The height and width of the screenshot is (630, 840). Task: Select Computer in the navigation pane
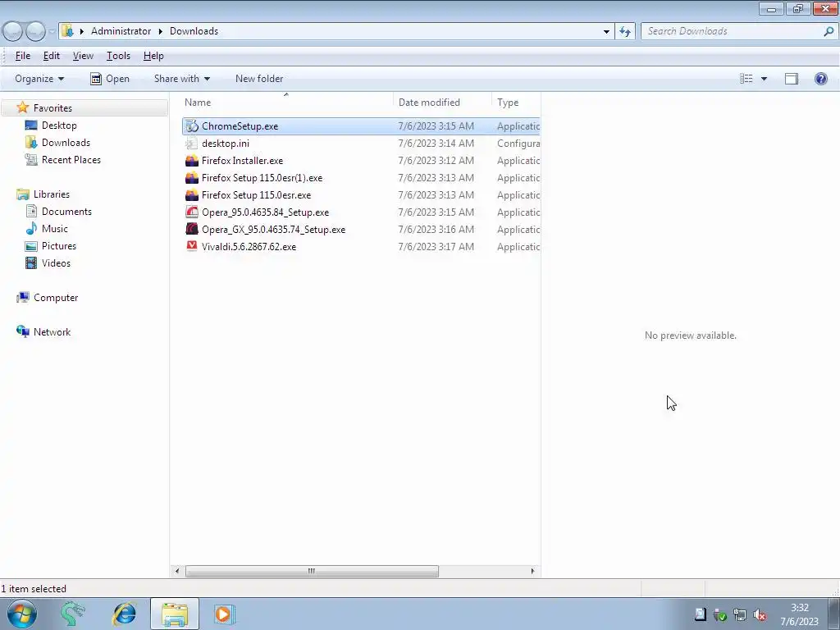coord(56,297)
